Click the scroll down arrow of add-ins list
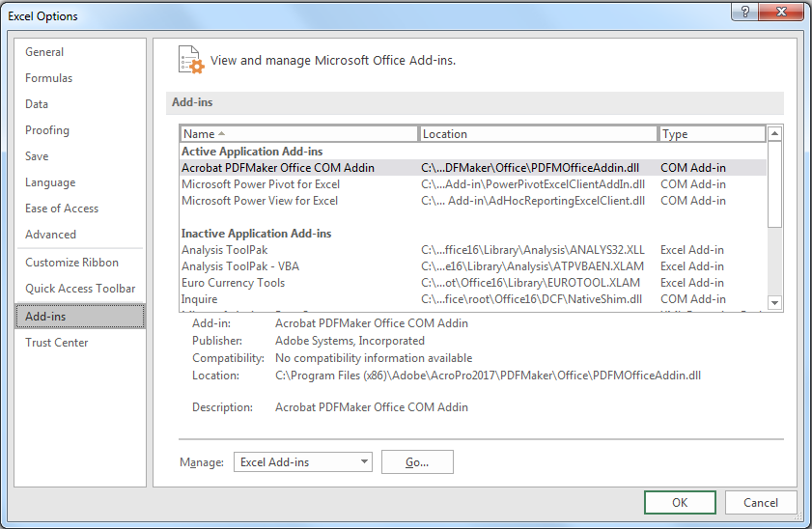Viewport: 812px width, 529px height. pyautogui.click(x=774, y=303)
